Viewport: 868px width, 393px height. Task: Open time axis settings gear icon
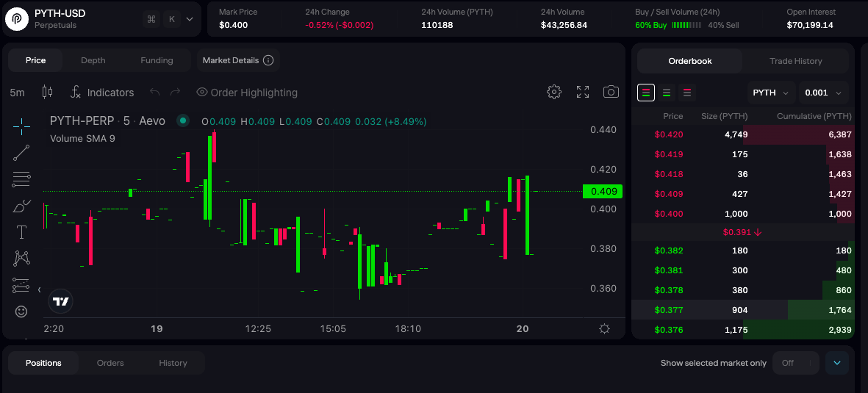tap(604, 329)
